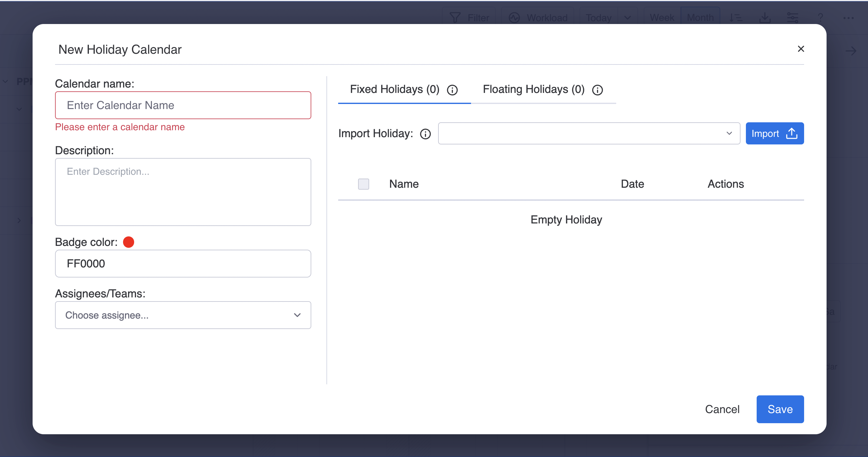
Task: Click the Workload icon in toolbar
Action: coord(514,17)
